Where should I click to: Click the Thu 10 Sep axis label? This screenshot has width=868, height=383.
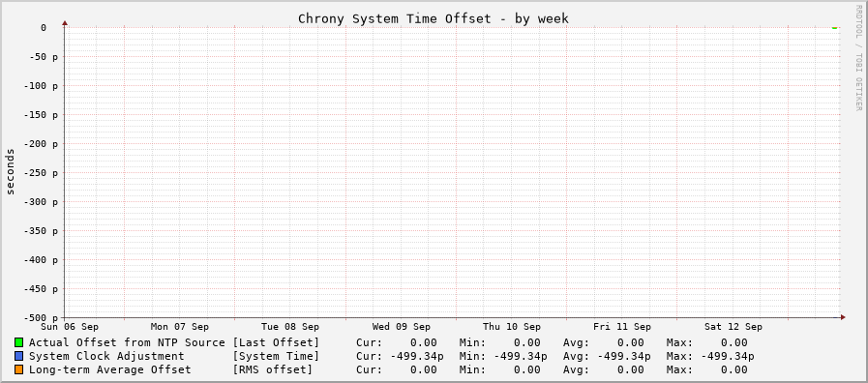click(x=512, y=327)
